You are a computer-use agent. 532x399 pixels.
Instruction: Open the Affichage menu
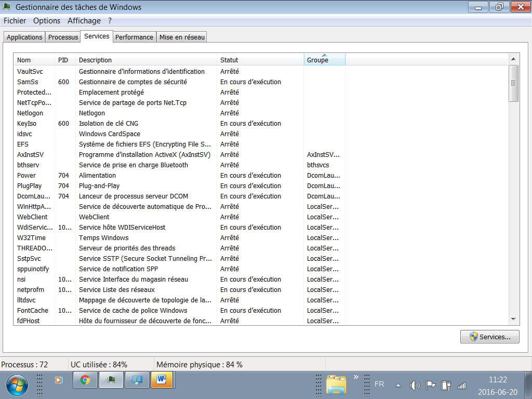point(84,21)
